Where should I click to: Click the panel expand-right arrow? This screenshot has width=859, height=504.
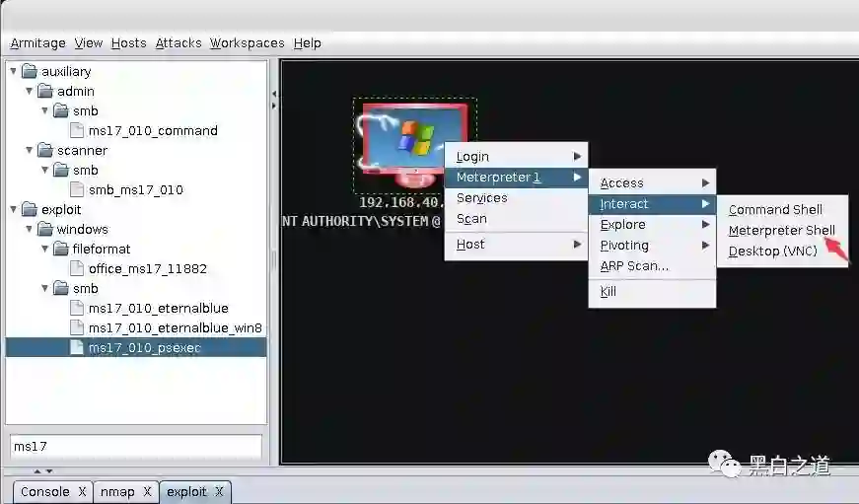tap(274, 106)
